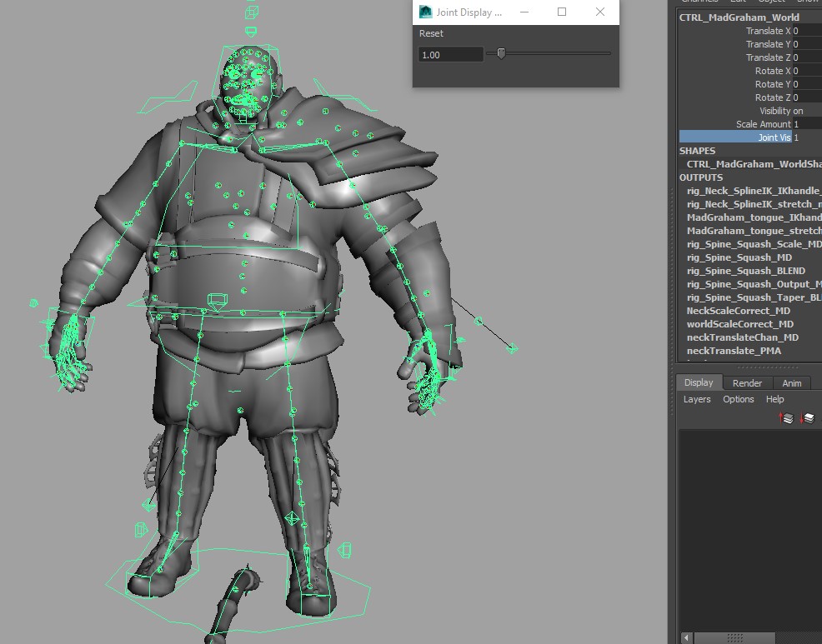Select the Translate X channel label
The width and height of the screenshot is (822, 644).
click(768, 31)
